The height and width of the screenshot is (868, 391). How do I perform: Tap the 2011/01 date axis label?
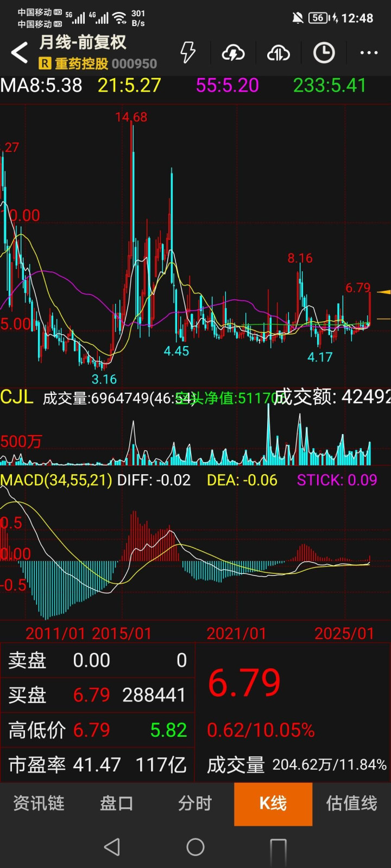[x=56, y=633]
